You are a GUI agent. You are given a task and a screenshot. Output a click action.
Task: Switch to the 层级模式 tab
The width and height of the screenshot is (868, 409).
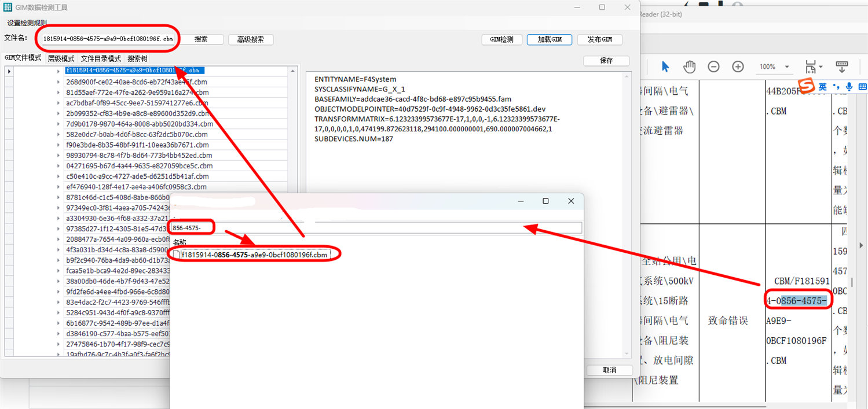(x=61, y=58)
